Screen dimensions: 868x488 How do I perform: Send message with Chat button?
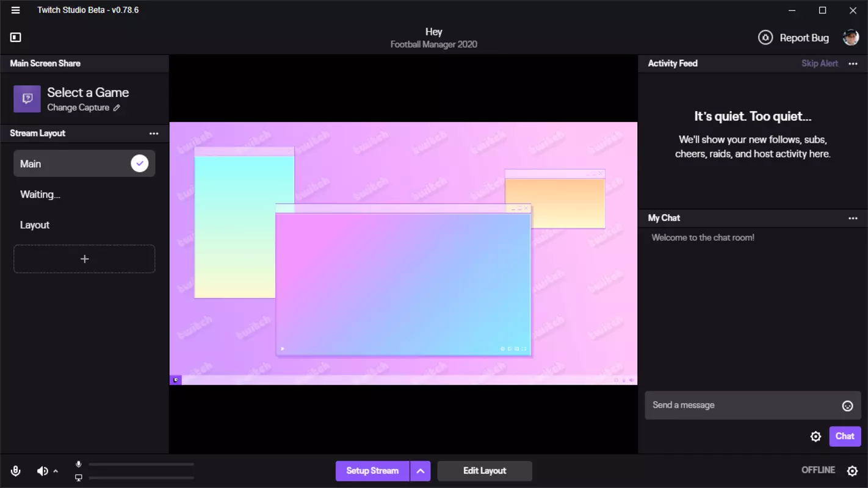(x=845, y=436)
